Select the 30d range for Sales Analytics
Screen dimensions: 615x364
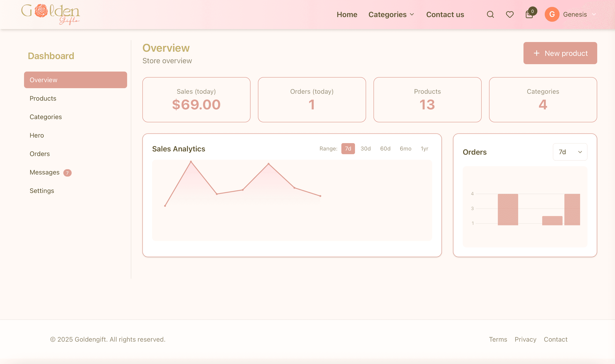click(365, 148)
